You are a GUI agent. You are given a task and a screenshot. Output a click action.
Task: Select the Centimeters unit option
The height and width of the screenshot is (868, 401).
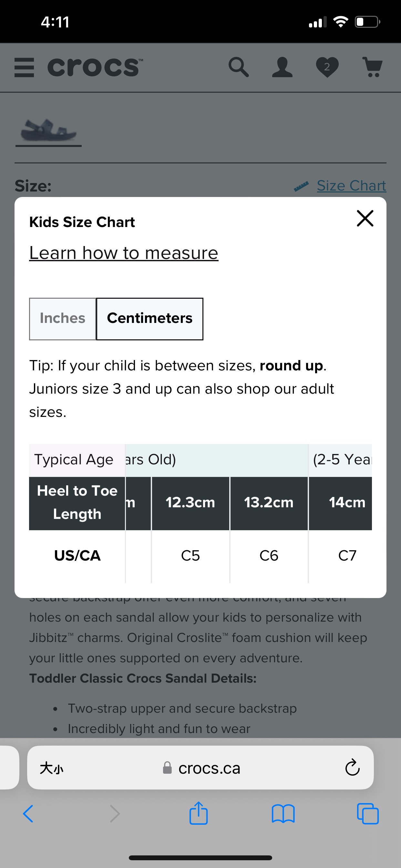(149, 318)
